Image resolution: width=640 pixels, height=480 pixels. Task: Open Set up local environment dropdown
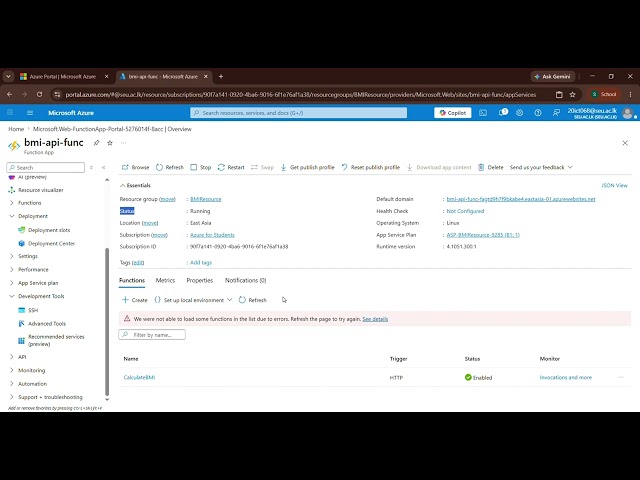pyautogui.click(x=193, y=300)
